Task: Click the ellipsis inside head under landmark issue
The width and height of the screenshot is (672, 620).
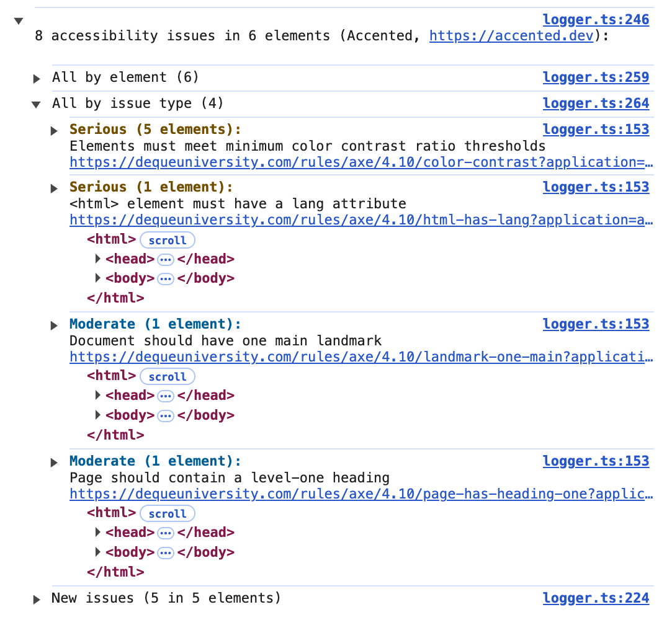Action: 165,396
